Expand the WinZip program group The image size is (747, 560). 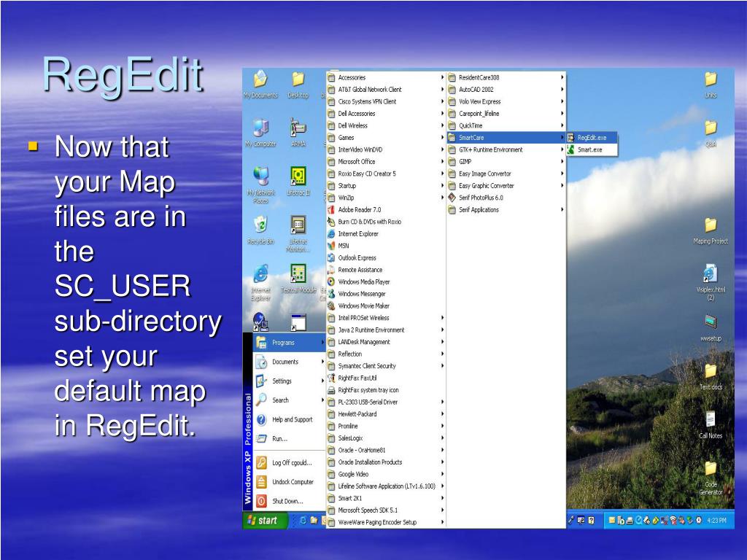[386, 198]
